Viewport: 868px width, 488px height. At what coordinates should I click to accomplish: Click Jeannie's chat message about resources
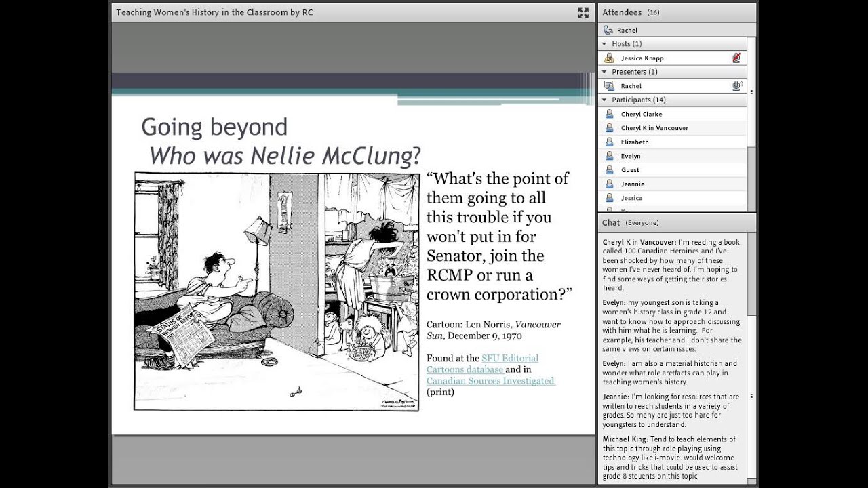pyautogui.click(x=672, y=410)
